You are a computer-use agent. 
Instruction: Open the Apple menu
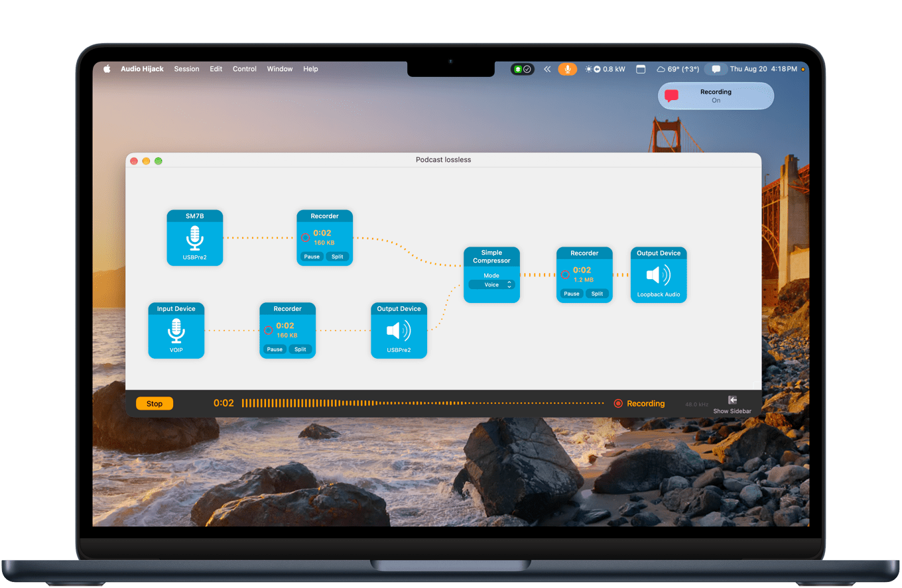[106, 69]
